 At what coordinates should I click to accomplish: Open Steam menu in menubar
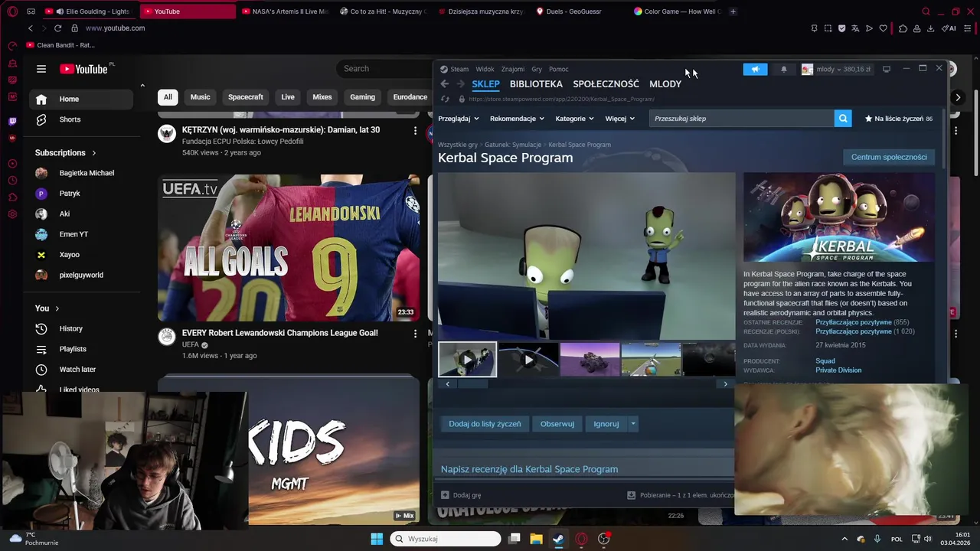click(459, 69)
